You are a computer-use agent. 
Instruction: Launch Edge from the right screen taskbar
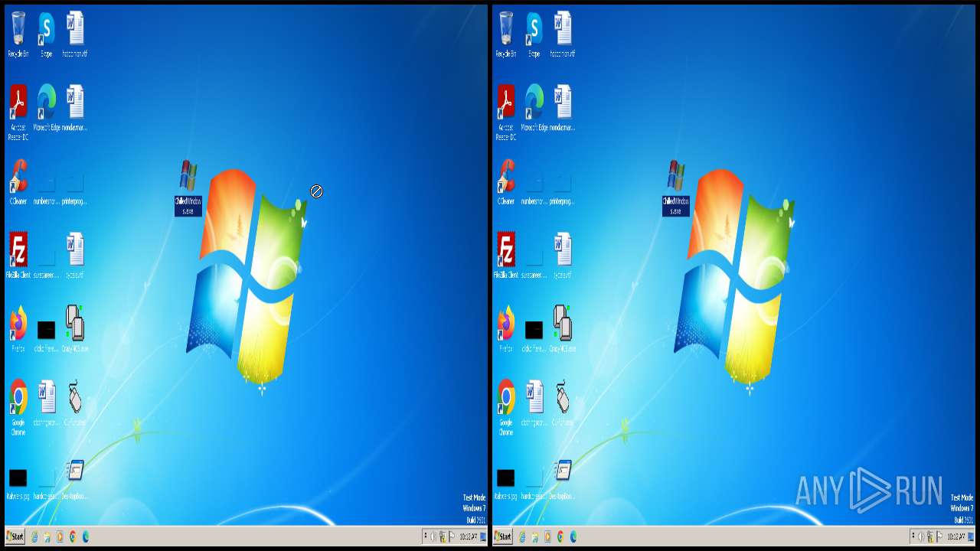573,536
